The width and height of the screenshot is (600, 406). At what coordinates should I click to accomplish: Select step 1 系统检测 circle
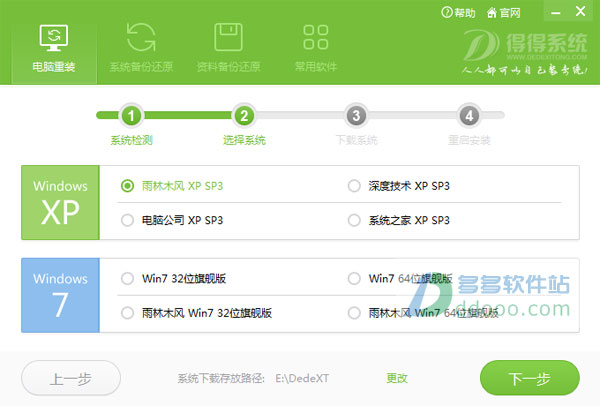131,116
